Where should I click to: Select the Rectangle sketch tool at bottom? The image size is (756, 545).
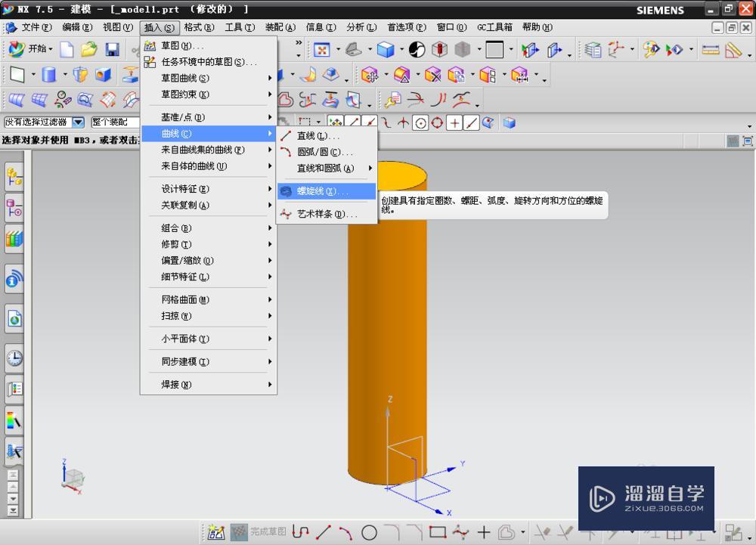[x=437, y=532]
